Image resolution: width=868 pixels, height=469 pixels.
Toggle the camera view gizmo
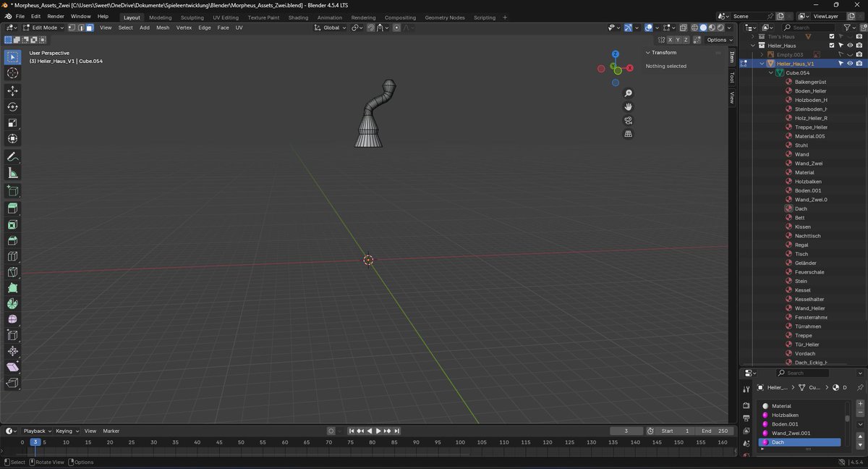[x=629, y=120]
